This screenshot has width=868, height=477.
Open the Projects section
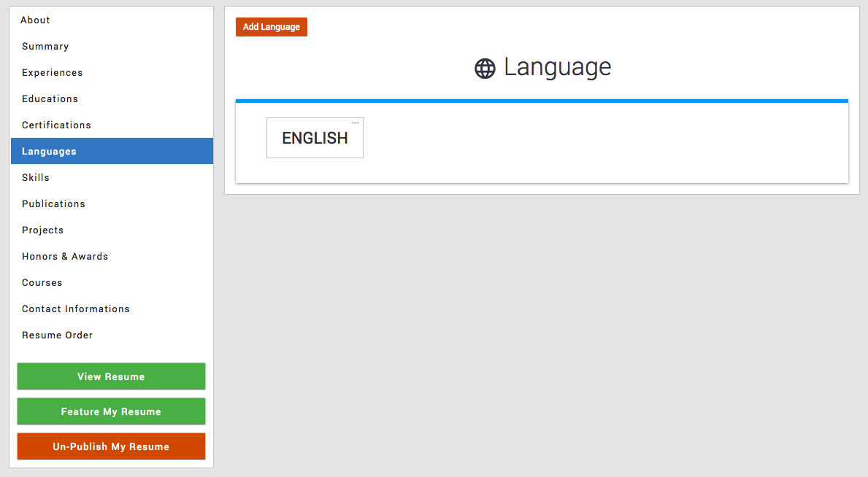pos(112,230)
